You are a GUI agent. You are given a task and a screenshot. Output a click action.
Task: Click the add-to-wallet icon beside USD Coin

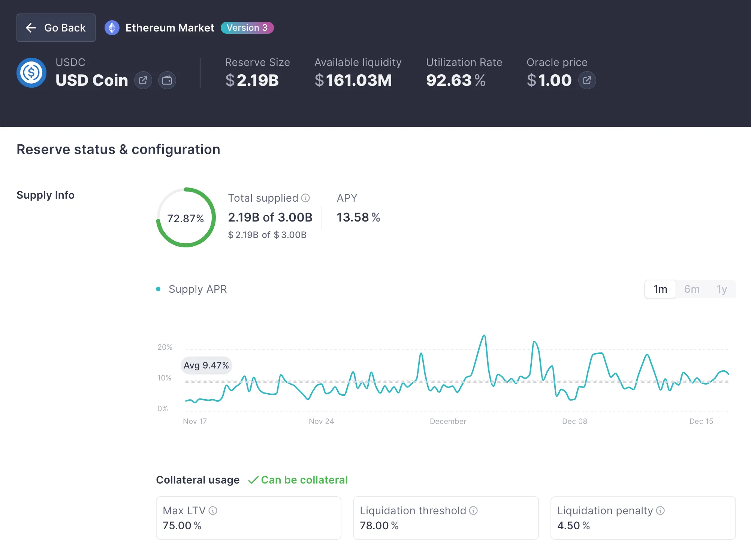click(167, 80)
